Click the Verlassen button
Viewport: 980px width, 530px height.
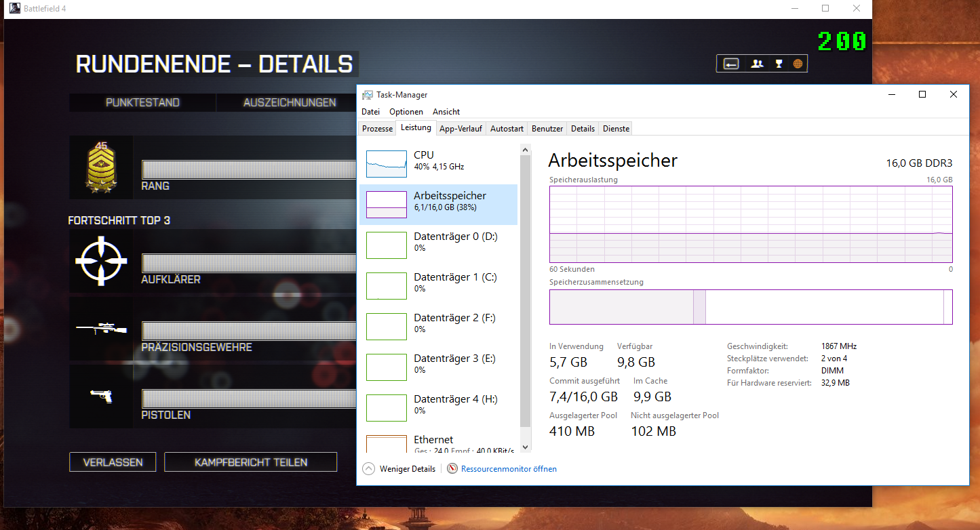[x=113, y=462]
